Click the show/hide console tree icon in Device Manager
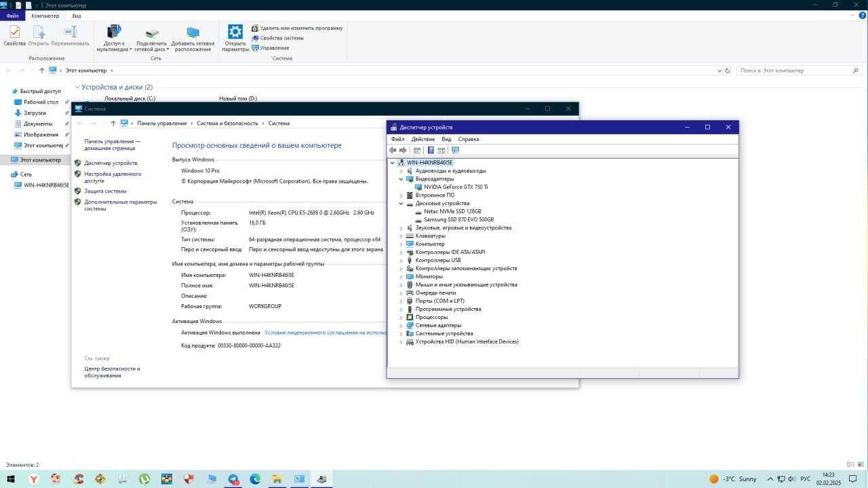The image size is (868, 488). [417, 150]
